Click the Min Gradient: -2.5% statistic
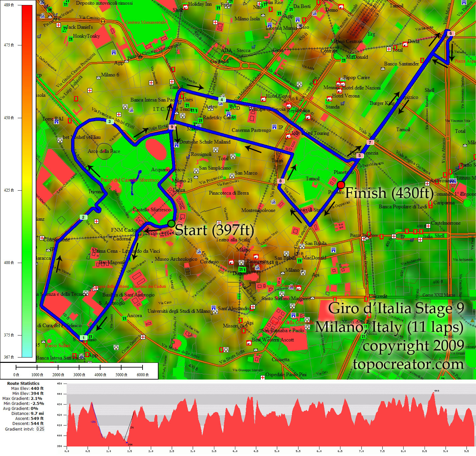The image size is (476, 456). tap(24, 404)
